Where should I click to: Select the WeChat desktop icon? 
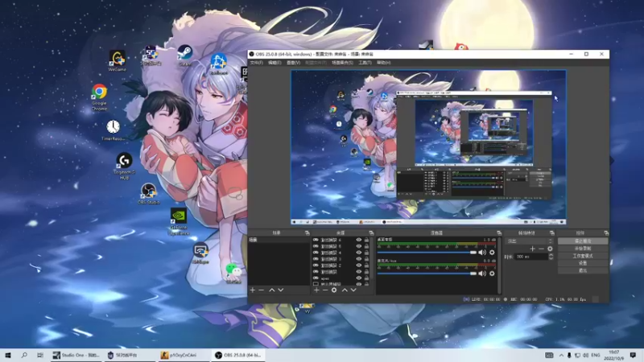click(233, 274)
